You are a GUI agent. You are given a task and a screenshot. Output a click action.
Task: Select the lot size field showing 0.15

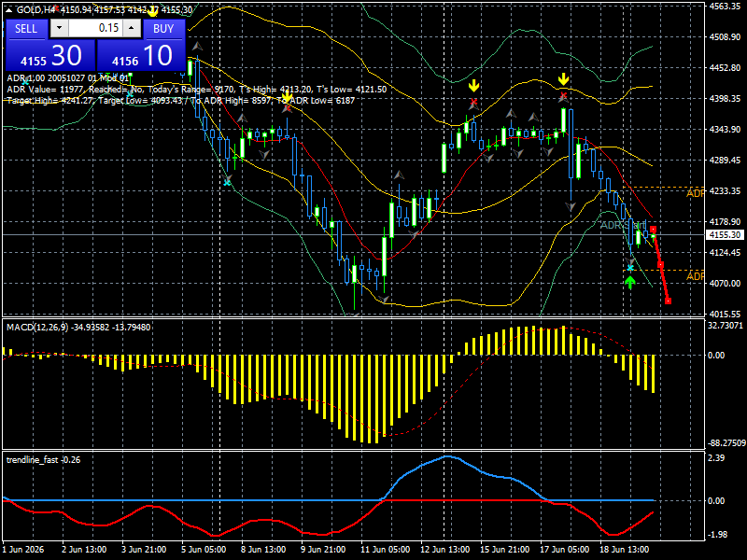pos(96,28)
